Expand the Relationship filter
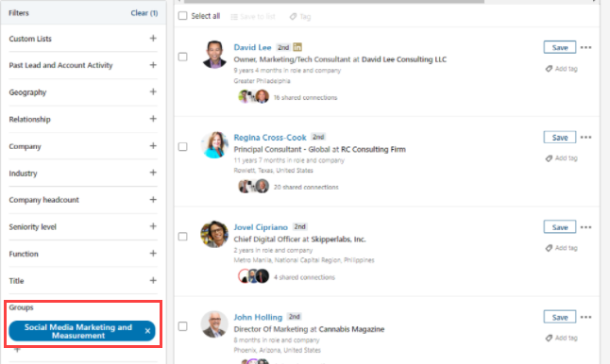 point(153,119)
